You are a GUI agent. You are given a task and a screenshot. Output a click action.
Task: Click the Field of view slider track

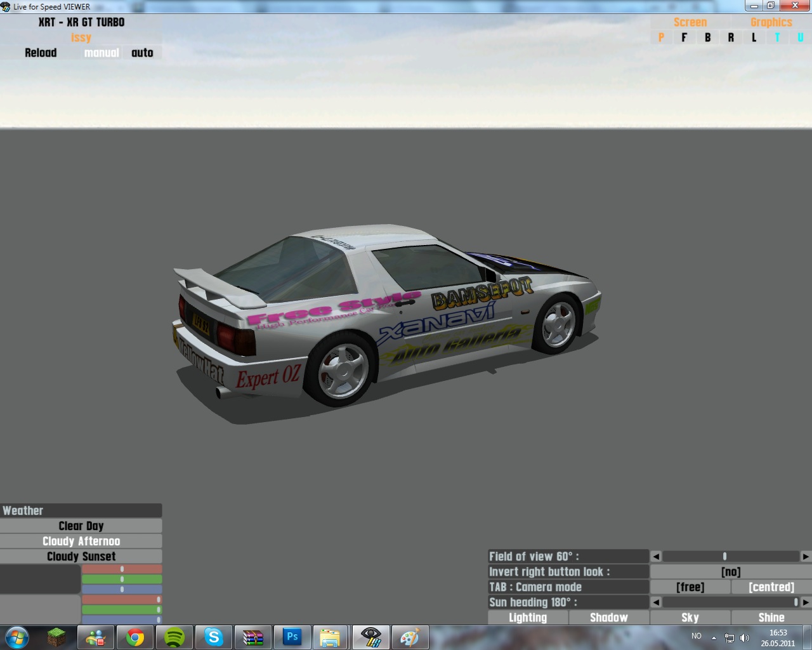click(x=731, y=557)
